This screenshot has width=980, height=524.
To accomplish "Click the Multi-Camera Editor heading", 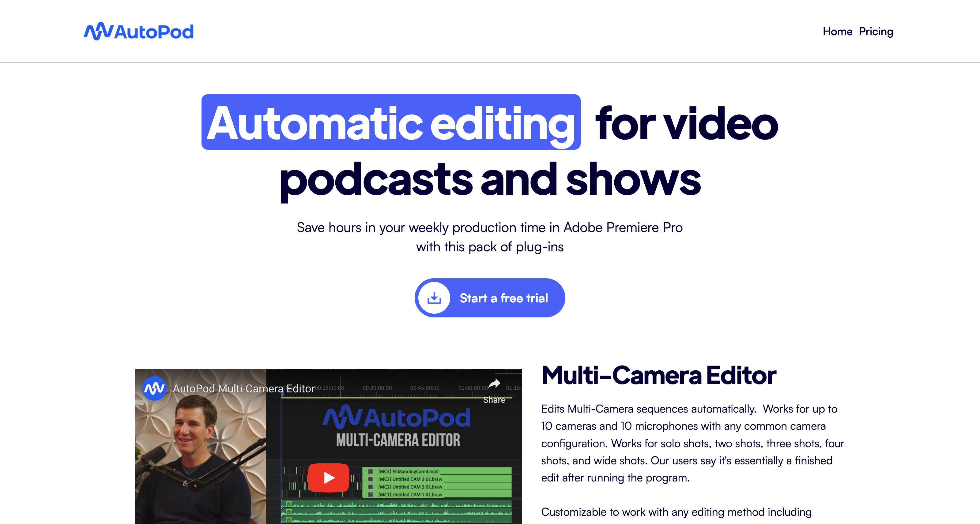I will pos(658,375).
